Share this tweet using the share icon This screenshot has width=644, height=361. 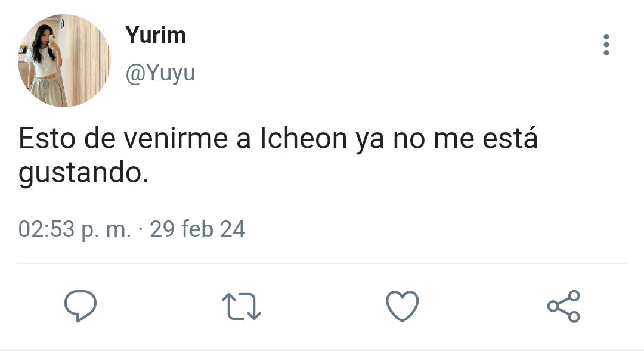(563, 306)
